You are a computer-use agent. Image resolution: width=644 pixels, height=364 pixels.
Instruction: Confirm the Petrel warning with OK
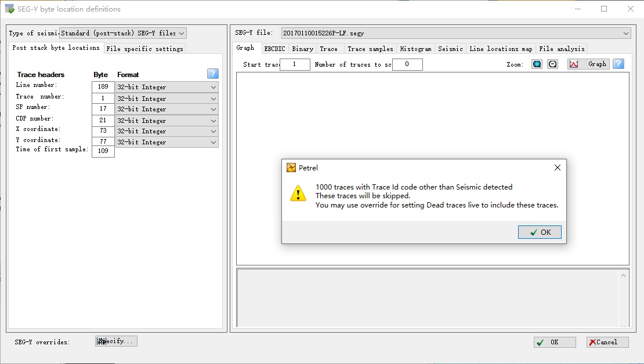pos(540,232)
